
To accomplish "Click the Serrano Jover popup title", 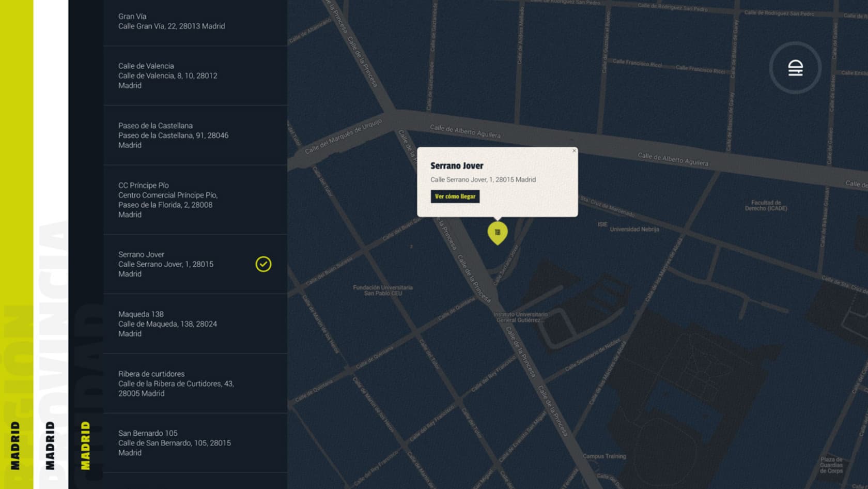I will tap(457, 166).
